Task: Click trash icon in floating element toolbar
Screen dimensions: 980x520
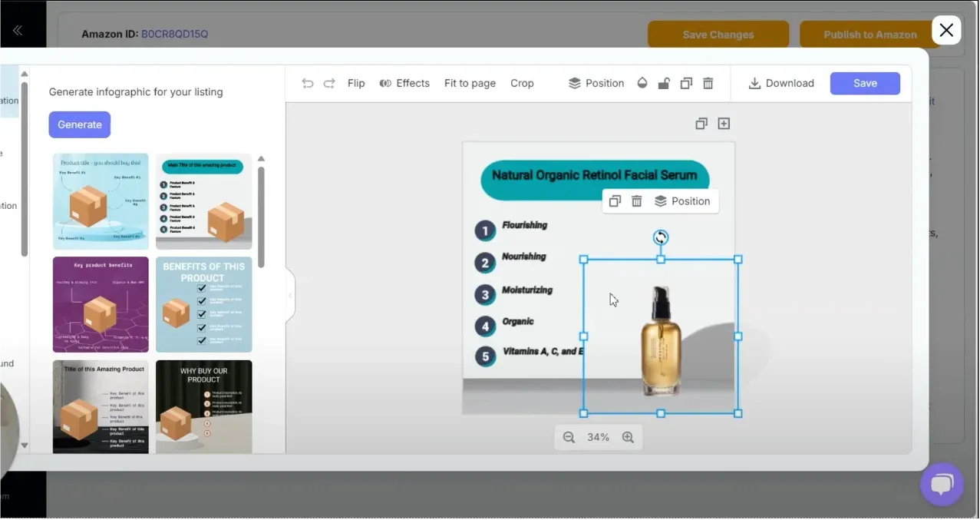Action: (636, 201)
